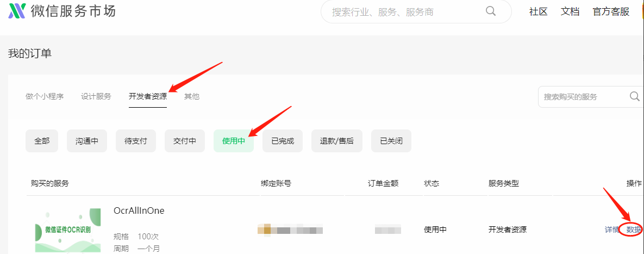The image size is (644, 254).
Task: Filter by 退款/售后 orders
Action: (337, 141)
